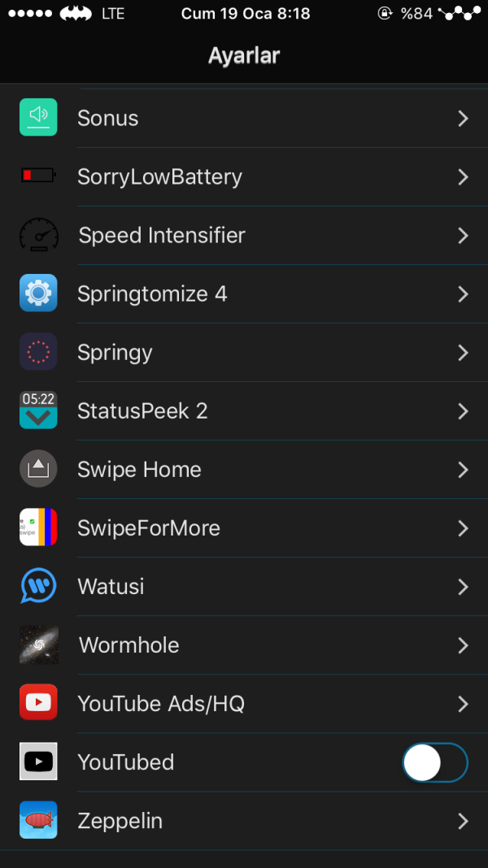Screen dimensions: 488x868
Task: Toggle the YouTubed switch
Action: click(434, 762)
